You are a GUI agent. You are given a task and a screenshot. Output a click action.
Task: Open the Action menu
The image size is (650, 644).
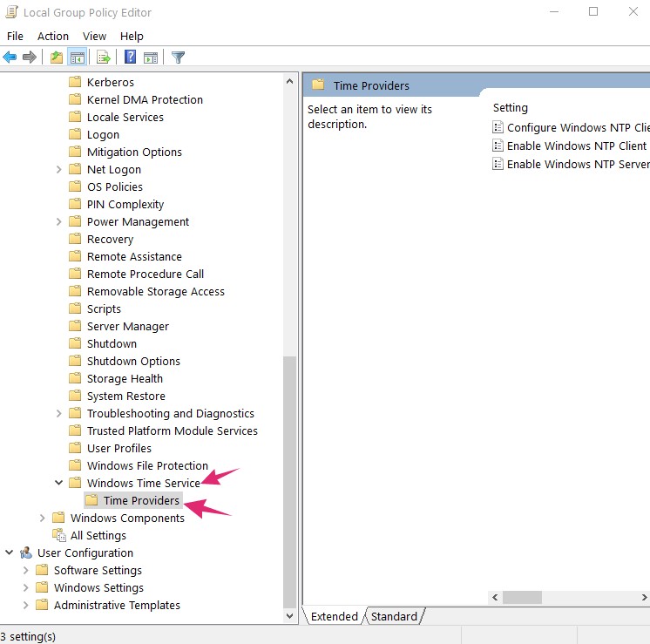click(52, 36)
